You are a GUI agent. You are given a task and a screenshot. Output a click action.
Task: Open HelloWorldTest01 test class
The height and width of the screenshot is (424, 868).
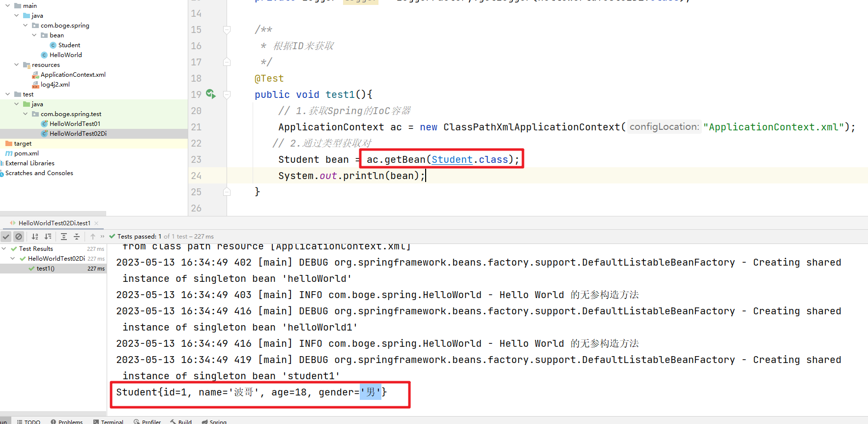click(75, 124)
